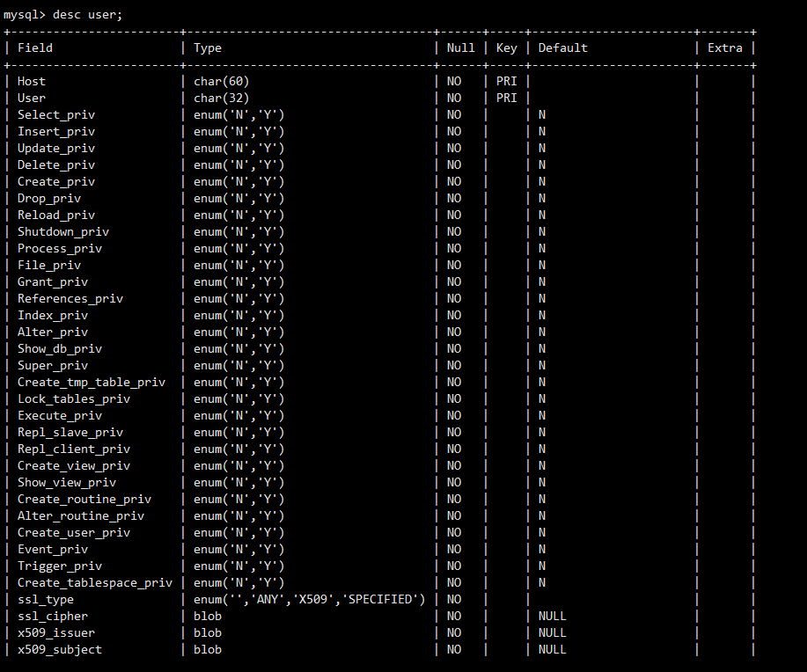Click the PRI key in Host row

(x=506, y=81)
